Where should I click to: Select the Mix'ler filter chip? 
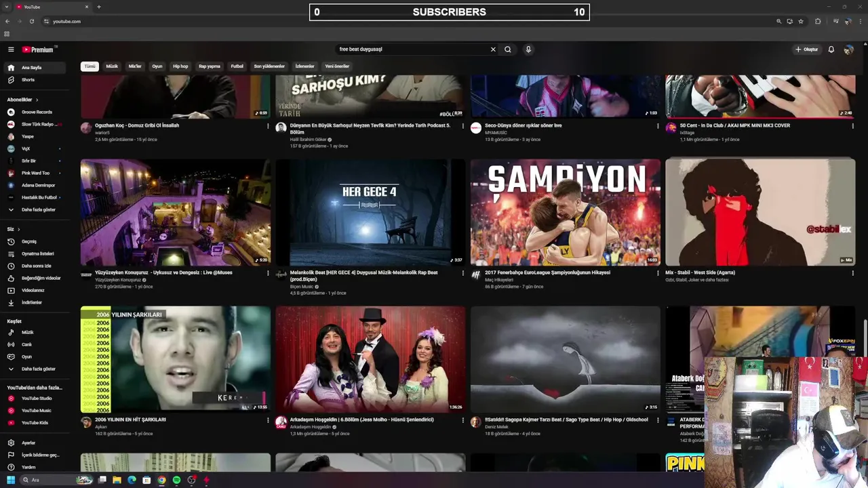click(x=135, y=66)
